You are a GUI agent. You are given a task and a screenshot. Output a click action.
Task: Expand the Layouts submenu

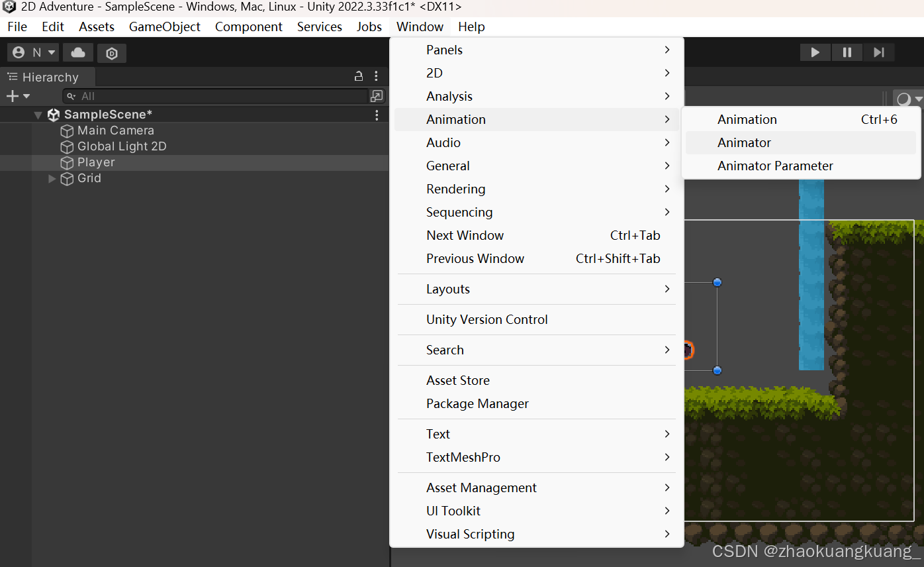pyautogui.click(x=537, y=289)
